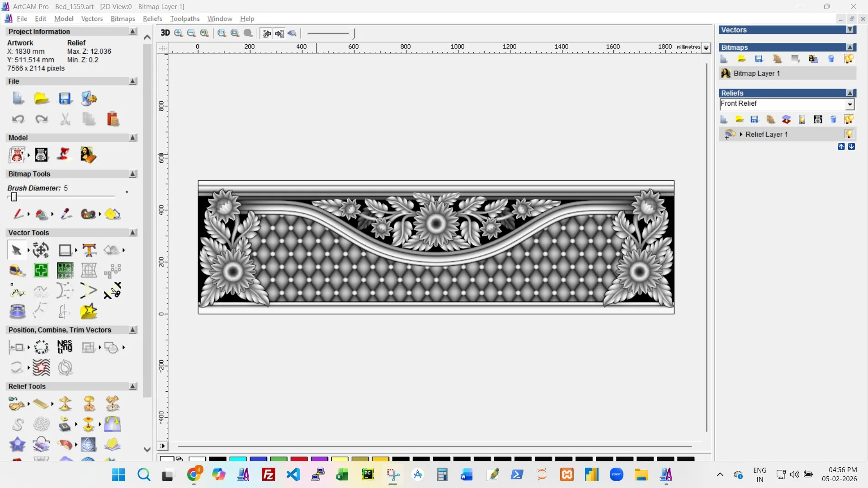The image size is (868, 488).
Task: Click the Merge Relief Layers icon
Action: click(x=786, y=119)
